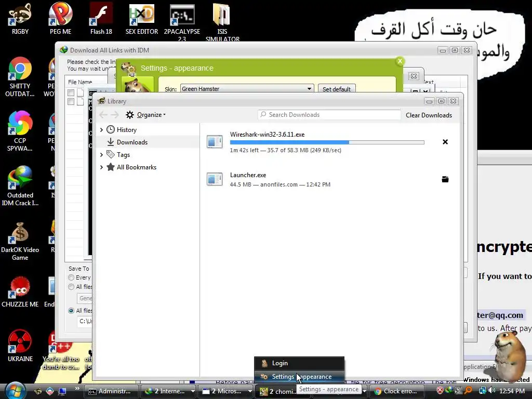Screen dimensions: 532x399
Task: Open 2PACALYPSE 2.3 command prompt shortcut
Action: 182,22
